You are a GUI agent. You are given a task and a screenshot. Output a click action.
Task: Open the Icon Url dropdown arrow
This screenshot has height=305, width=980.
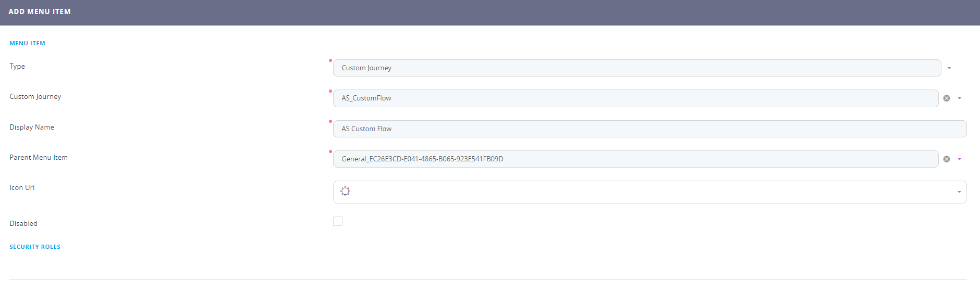[x=959, y=192]
